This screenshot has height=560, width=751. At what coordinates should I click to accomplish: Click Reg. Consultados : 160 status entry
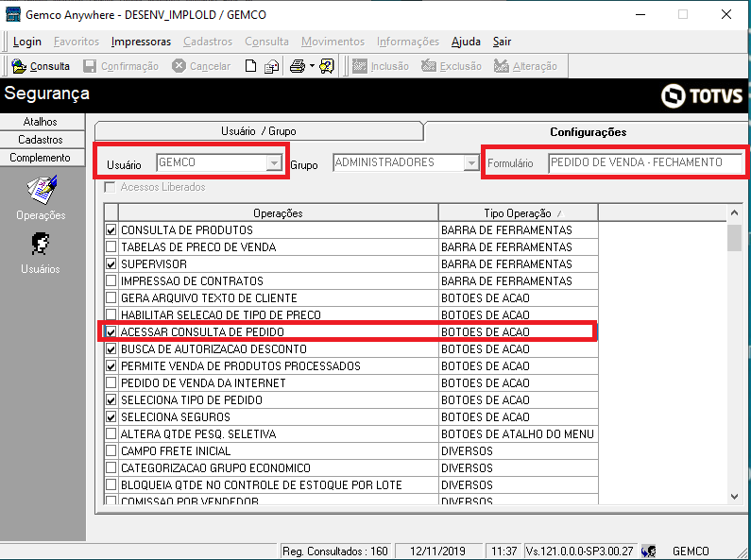tap(334, 552)
